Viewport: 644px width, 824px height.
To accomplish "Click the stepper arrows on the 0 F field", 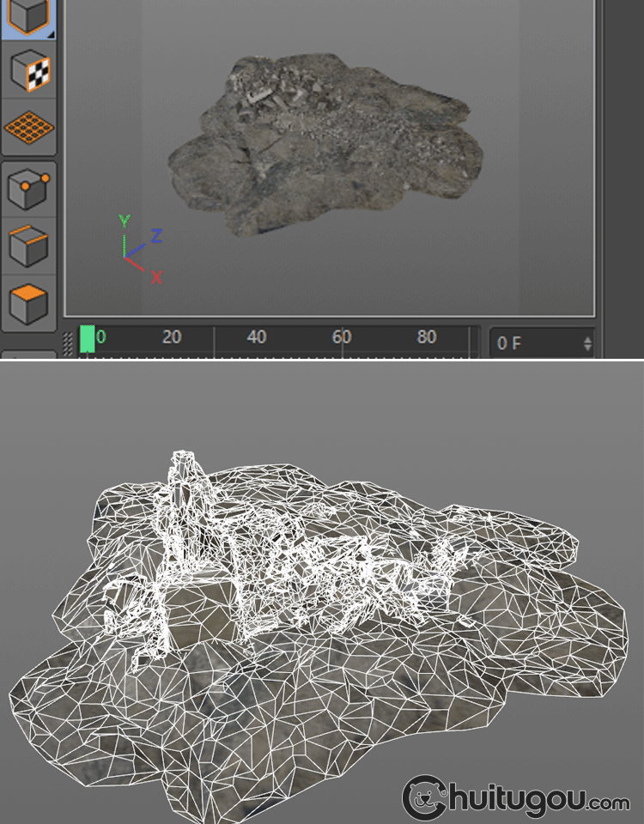I will (x=587, y=343).
